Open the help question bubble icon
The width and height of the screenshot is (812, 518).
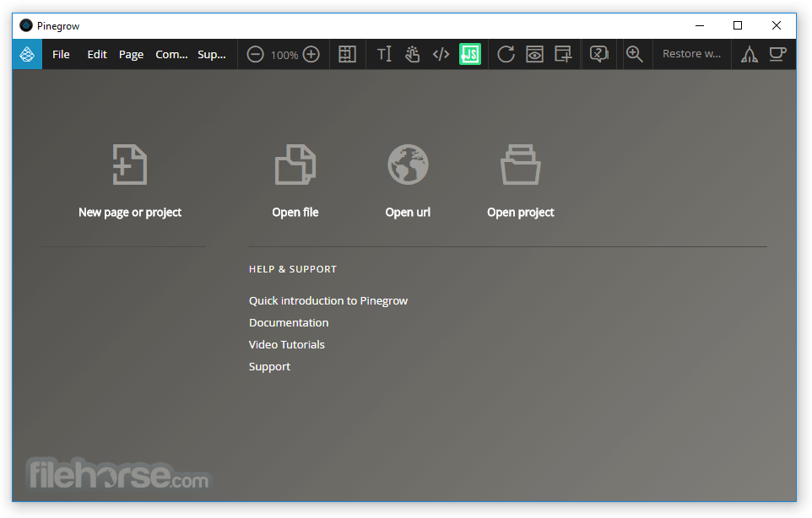click(598, 54)
